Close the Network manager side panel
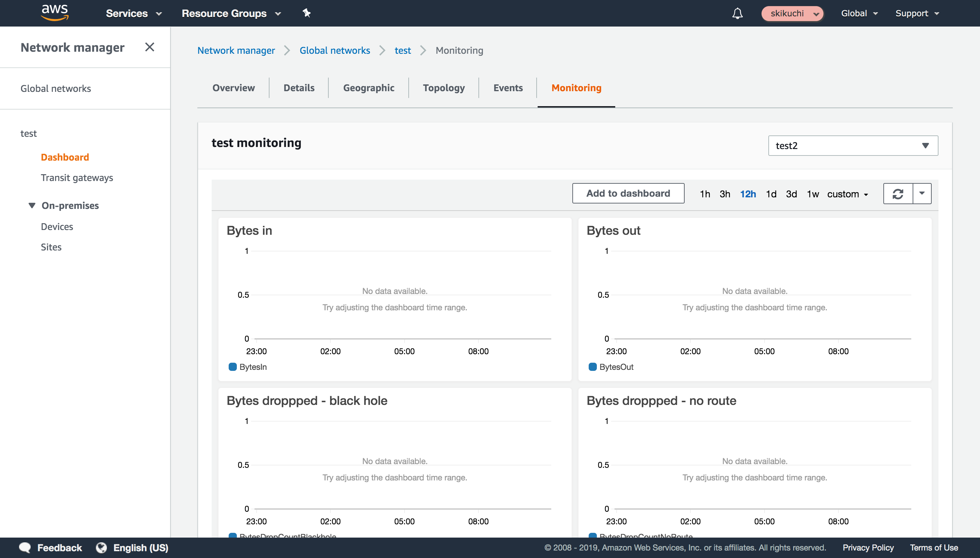The width and height of the screenshot is (980, 558). pos(149,47)
